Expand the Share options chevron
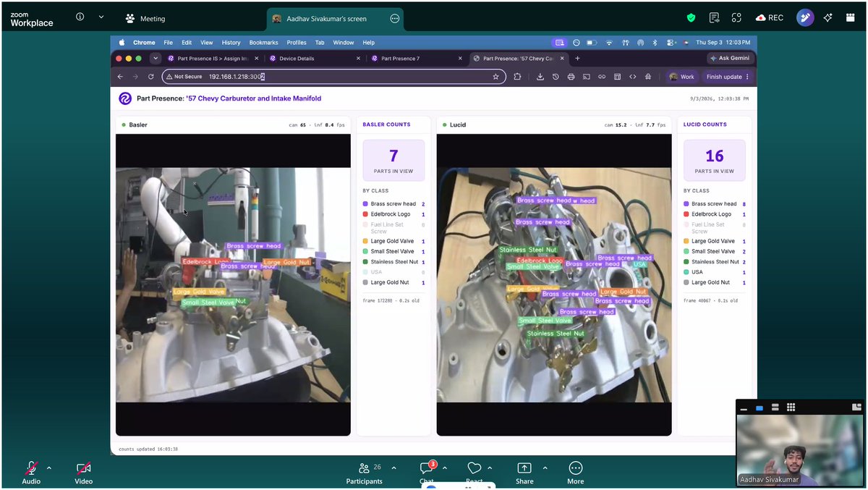The width and height of the screenshot is (868, 490). pos(545,468)
